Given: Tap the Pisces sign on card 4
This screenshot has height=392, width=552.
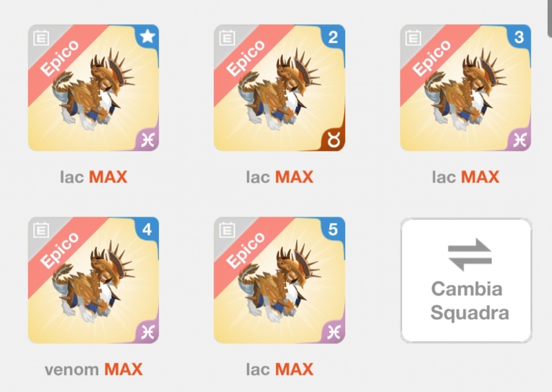Looking at the screenshot, I should click(148, 333).
